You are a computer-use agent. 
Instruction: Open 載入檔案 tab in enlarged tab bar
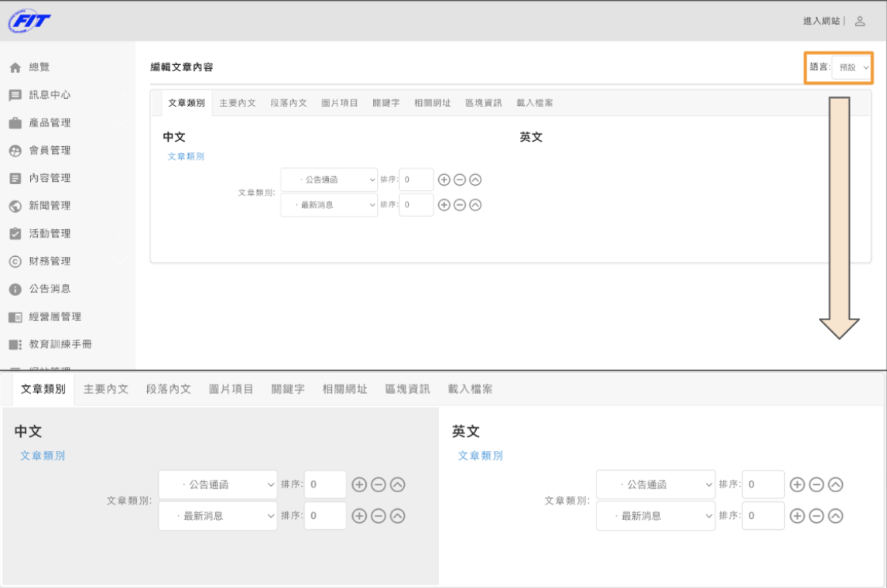tap(470, 389)
